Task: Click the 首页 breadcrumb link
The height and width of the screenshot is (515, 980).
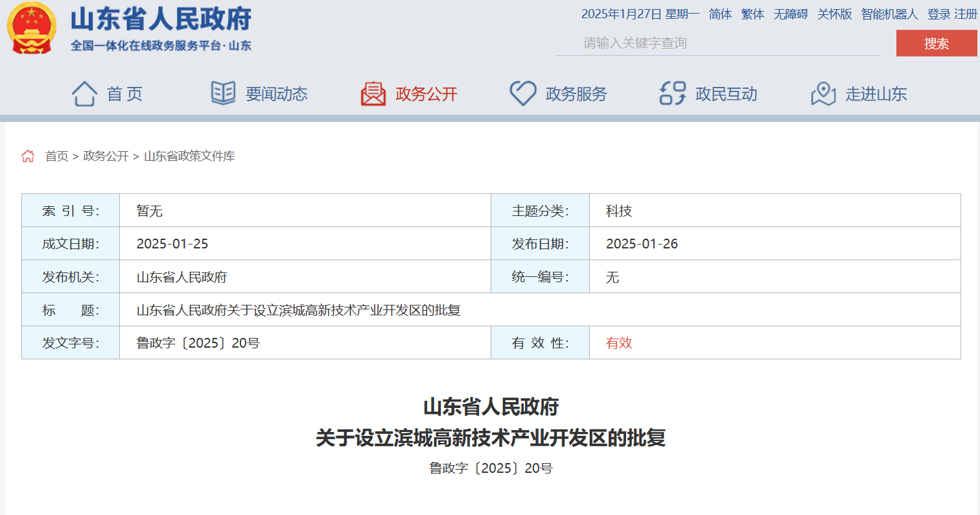Action: [56, 156]
